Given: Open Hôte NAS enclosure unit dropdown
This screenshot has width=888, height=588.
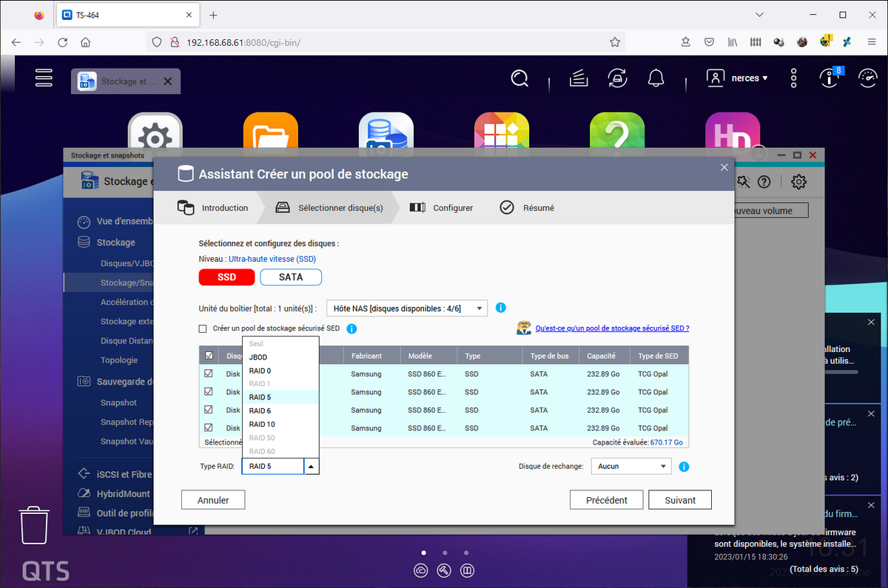Looking at the screenshot, I should tap(407, 308).
